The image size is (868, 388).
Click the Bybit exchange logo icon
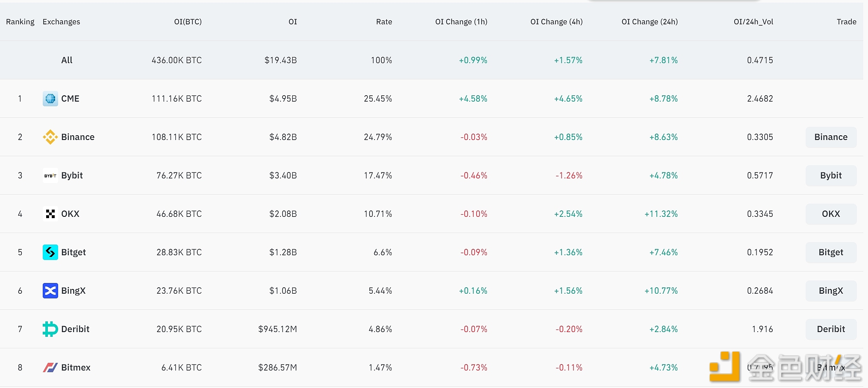pos(50,175)
